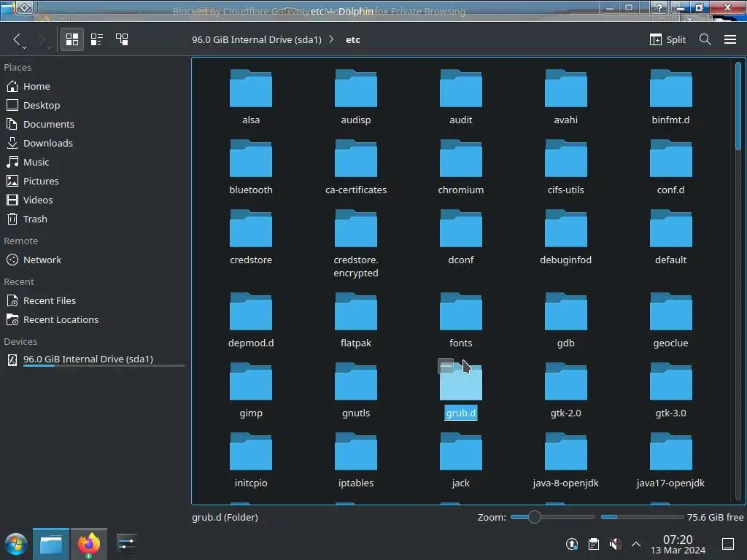Select the java17-openjdk folder
The height and width of the screenshot is (560, 747).
[670, 461]
